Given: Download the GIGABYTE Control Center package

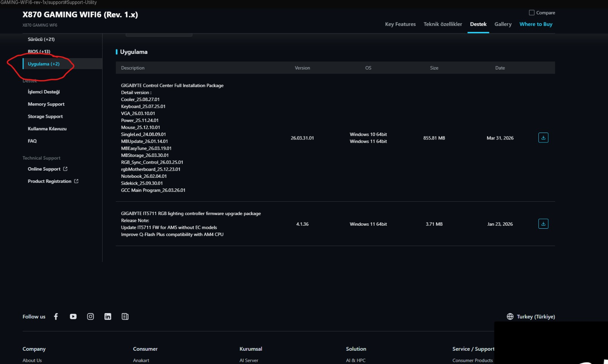Looking at the screenshot, I should [543, 138].
